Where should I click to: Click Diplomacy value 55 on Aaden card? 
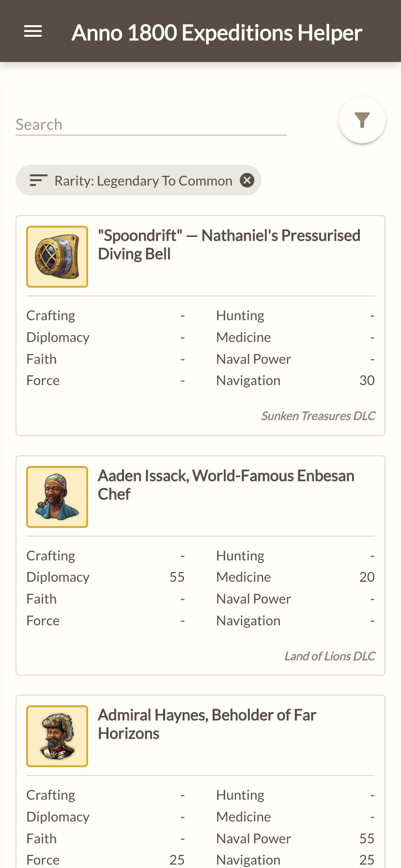click(177, 577)
